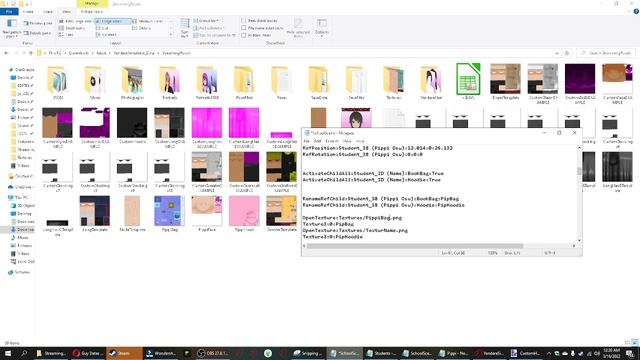This screenshot has height=360, width=640.
Task: Open the Music folder
Action: pos(95,82)
